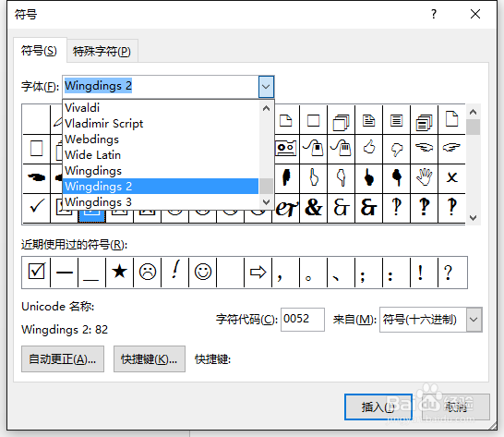The image size is (504, 437).
Task: Choose recently used italic exclamation symbol
Action: click(x=174, y=273)
